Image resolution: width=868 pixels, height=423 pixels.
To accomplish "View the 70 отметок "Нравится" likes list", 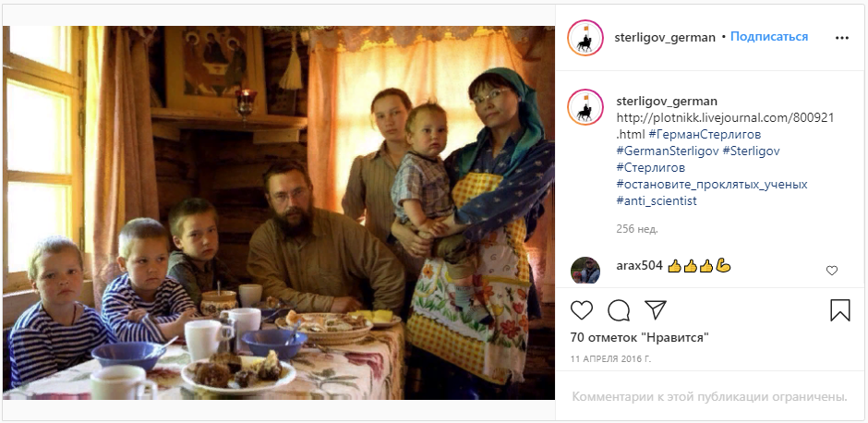I will click(639, 338).
